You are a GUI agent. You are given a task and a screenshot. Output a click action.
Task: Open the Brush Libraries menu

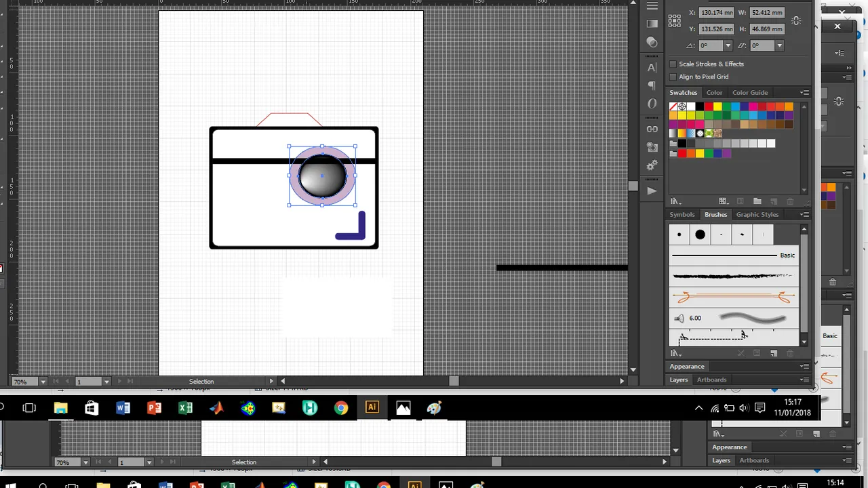(x=675, y=353)
